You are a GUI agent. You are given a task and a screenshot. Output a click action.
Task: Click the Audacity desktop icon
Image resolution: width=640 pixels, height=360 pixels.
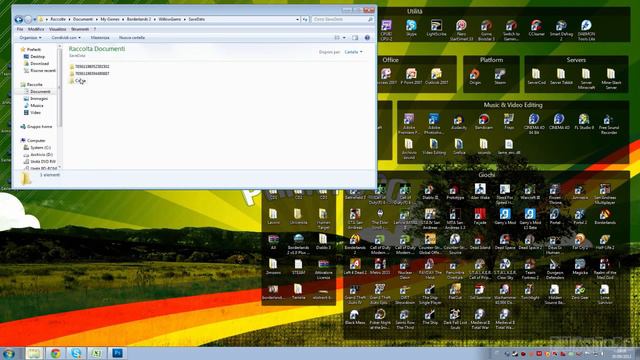(x=458, y=122)
